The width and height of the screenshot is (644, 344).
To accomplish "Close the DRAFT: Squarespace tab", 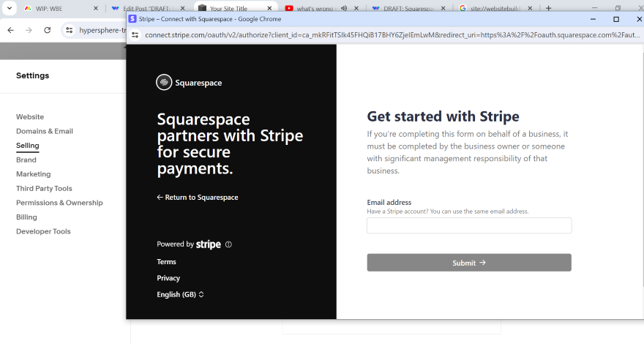I will click(443, 8).
